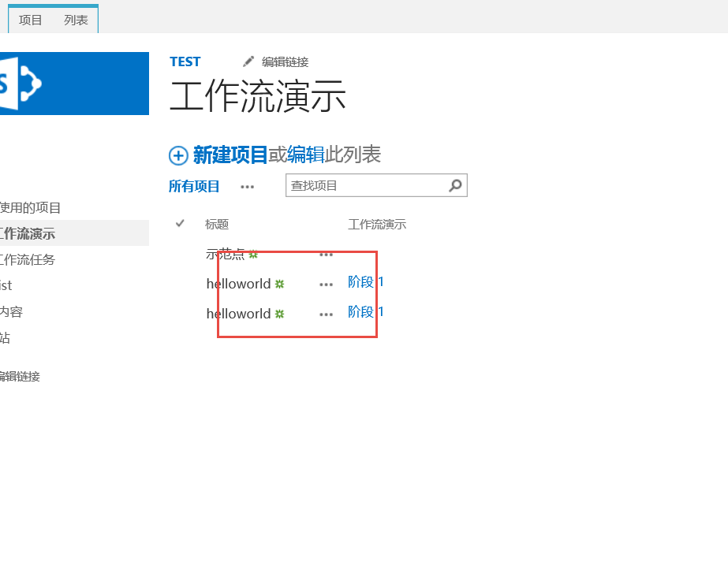
Task: Open the 列表 ribbon tab
Action: (77, 20)
